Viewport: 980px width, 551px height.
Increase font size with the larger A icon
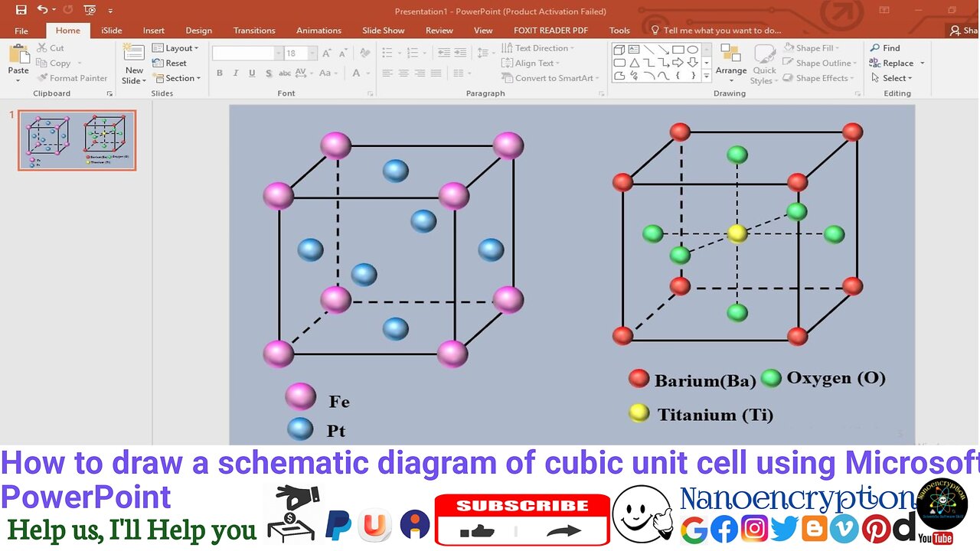point(327,53)
